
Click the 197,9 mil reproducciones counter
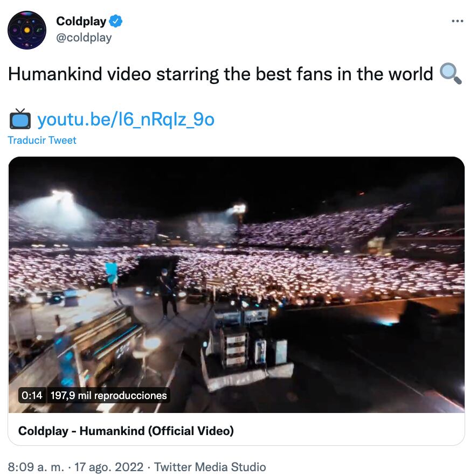(x=108, y=395)
